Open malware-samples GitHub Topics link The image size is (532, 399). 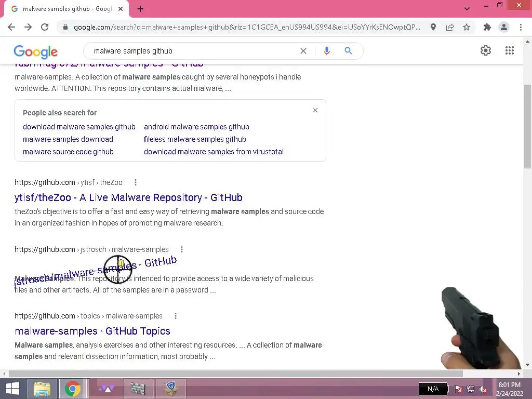pyautogui.click(x=92, y=331)
